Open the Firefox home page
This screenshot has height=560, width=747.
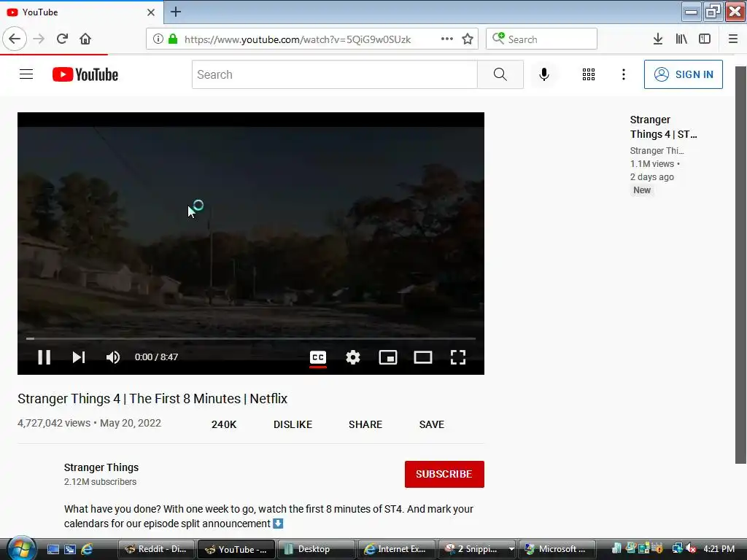[85, 39]
